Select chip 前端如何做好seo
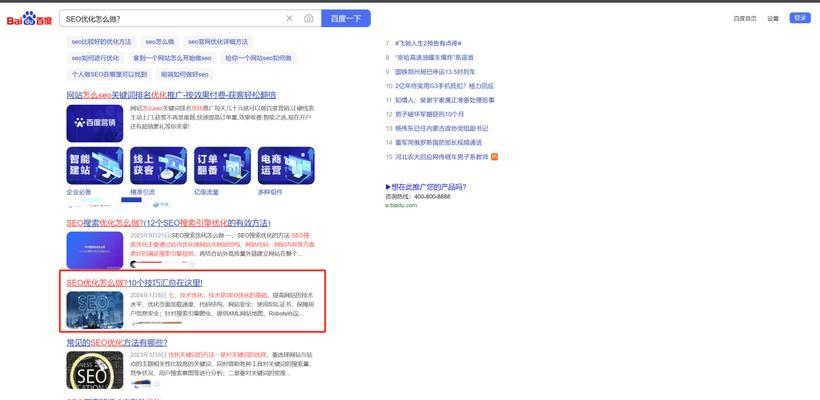The image size is (820, 400). [x=185, y=74]
